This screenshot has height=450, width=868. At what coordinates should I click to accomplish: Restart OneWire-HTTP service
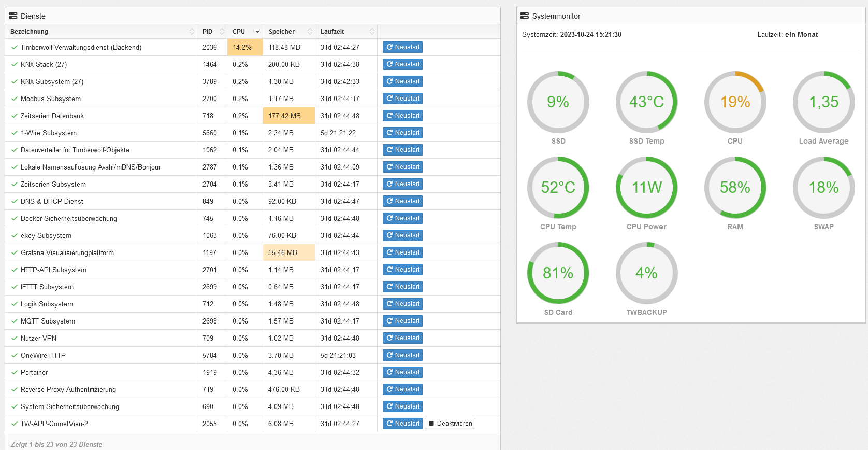(x=402, y=355)
